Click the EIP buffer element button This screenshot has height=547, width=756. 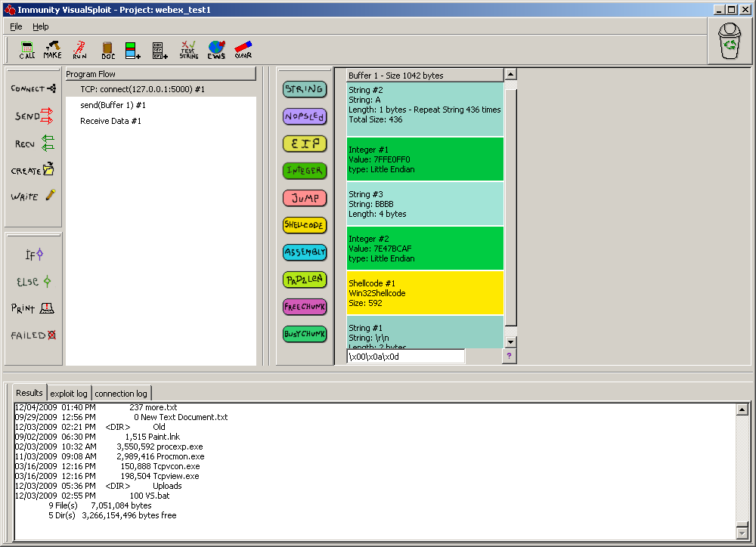305,144
